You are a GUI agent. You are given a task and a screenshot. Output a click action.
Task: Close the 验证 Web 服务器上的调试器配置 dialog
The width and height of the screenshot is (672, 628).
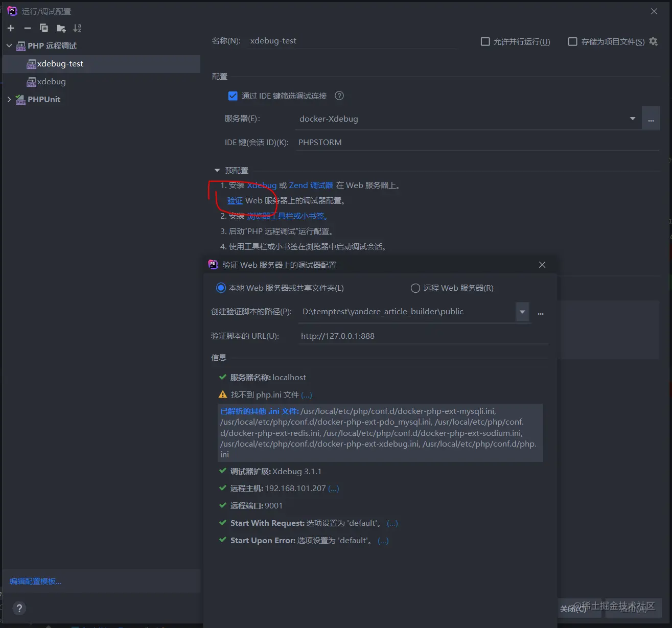tap(542, 265)
